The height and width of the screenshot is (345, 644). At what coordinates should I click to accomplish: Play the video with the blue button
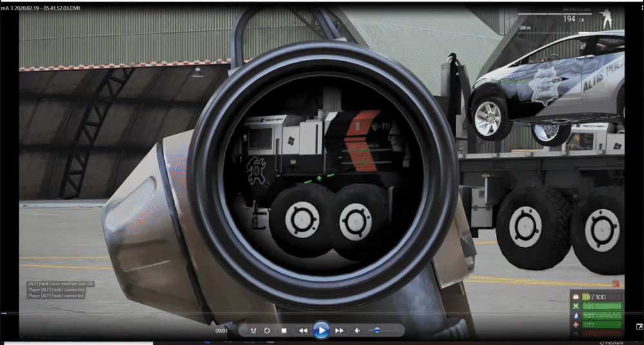321,330
